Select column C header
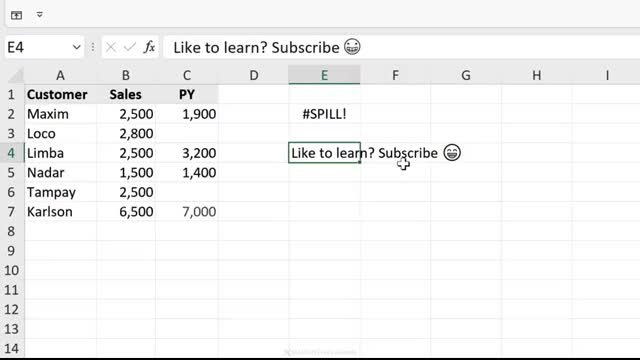640x360 pixels. [x=187, y=76]
